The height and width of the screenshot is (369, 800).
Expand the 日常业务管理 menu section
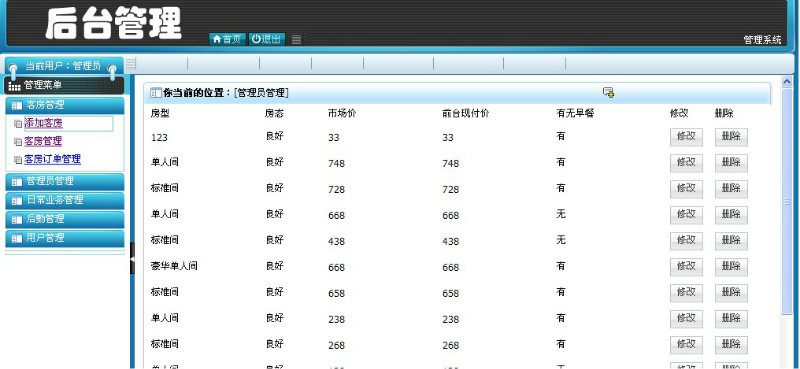pyautogui.click(x=65, y=200)
